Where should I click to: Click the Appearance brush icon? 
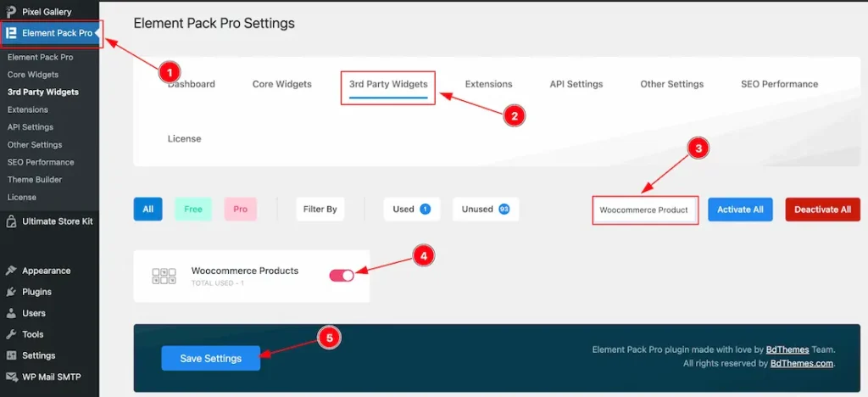tap(10, 271)
